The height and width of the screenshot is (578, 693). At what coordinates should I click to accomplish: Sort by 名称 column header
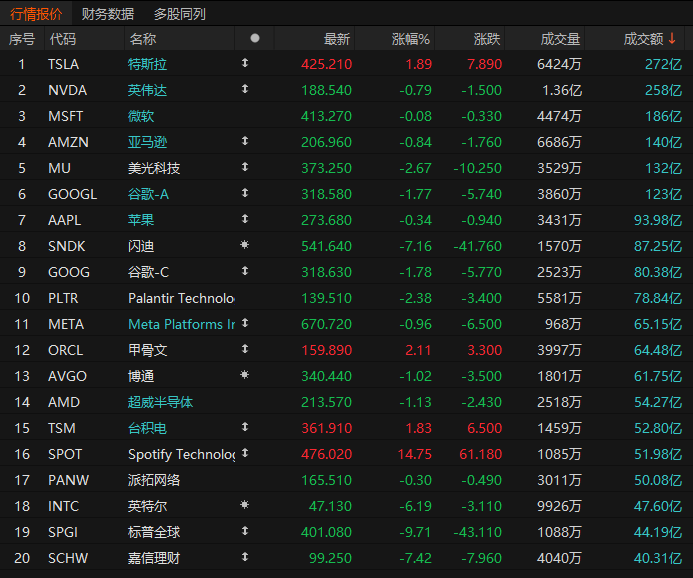coord(143,39)
